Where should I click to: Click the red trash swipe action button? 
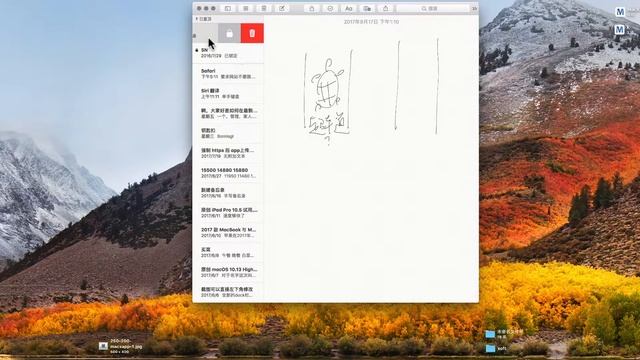pyautogui.click(x=252, y=33)
